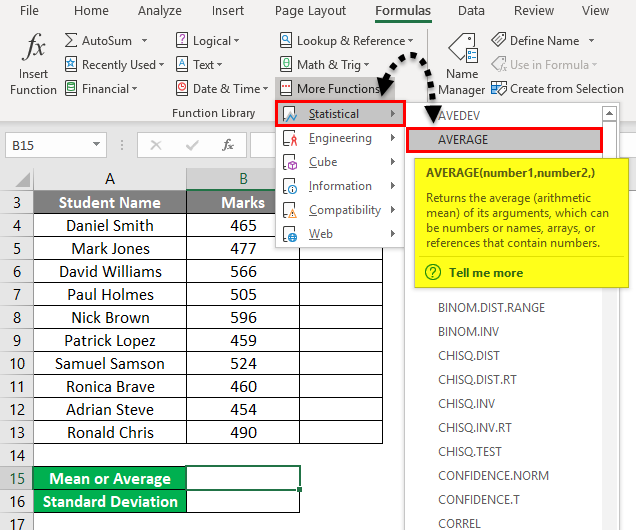Viewport: 636px width, 530px height.
Task: Open Financial functions icon
Action: 71,88
